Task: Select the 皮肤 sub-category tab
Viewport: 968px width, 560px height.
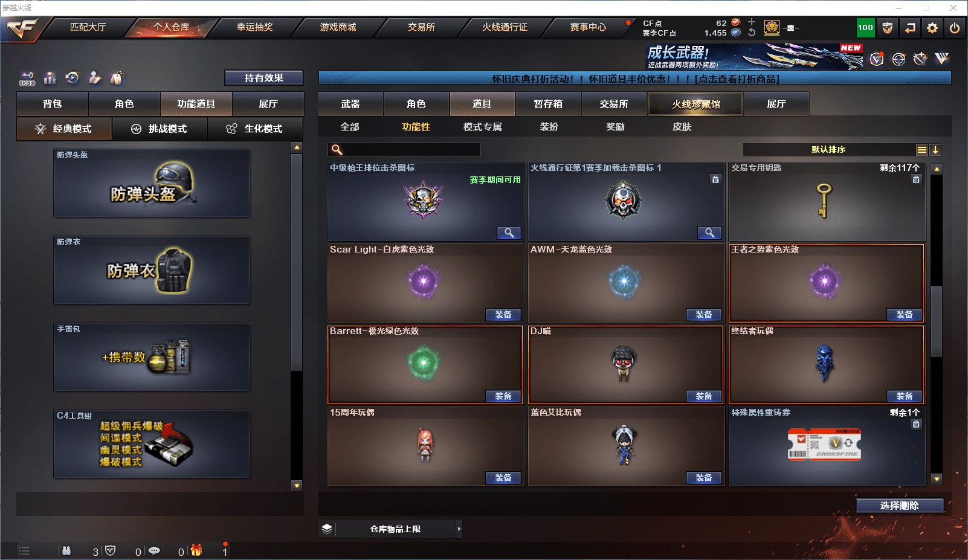Action: (682, 127)
